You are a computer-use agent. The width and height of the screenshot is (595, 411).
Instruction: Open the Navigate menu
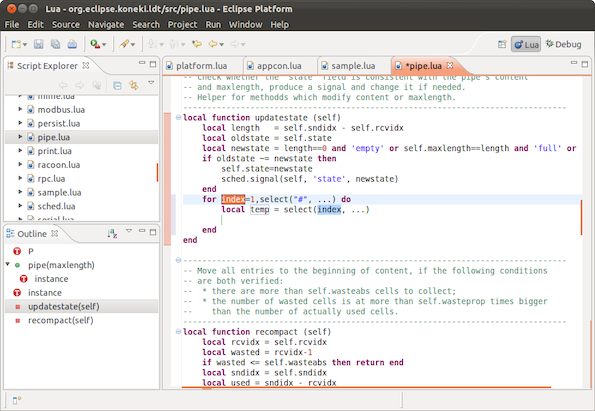[106, 25]
